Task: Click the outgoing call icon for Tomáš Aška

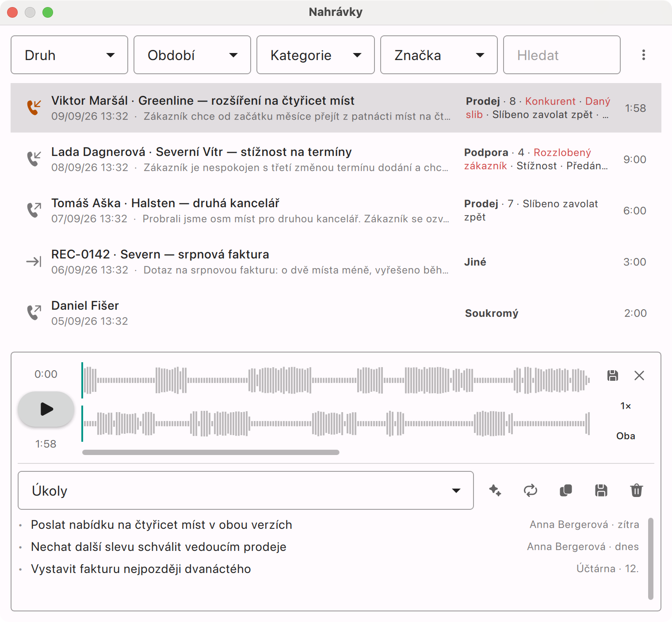Action: (34, 210)
